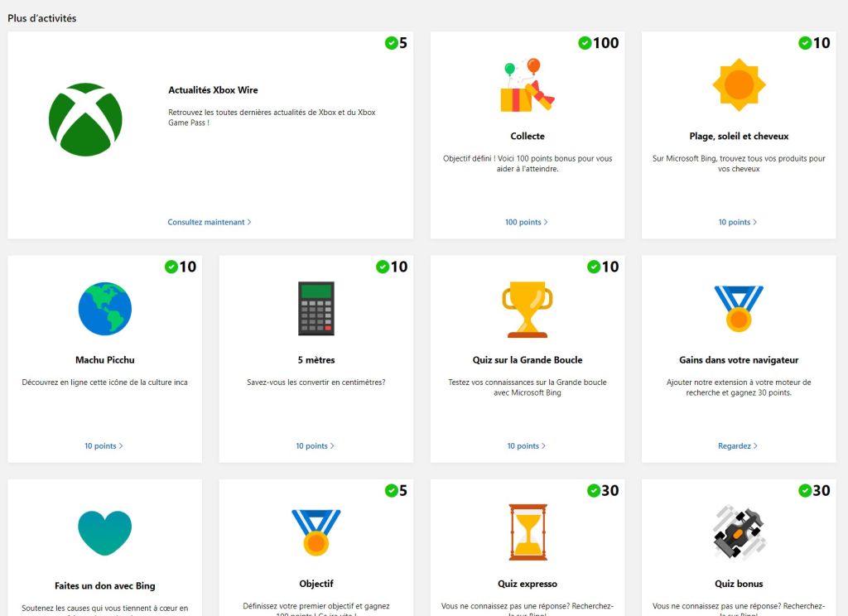The width and height of the screenshot is (848, 616).
Task: Open the 100 points link on Collecte
Action: point(526,222)
